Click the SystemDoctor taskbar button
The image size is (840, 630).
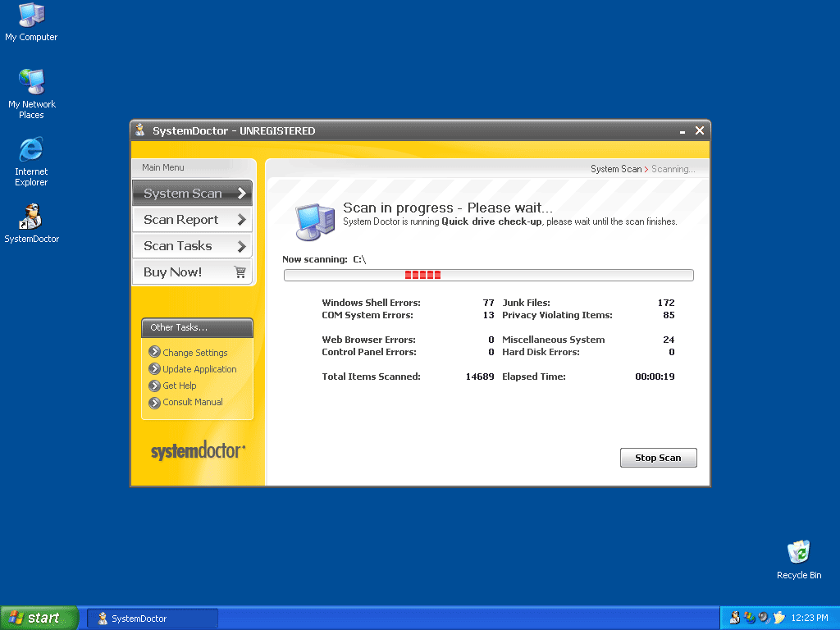click(x=153, y=619)
